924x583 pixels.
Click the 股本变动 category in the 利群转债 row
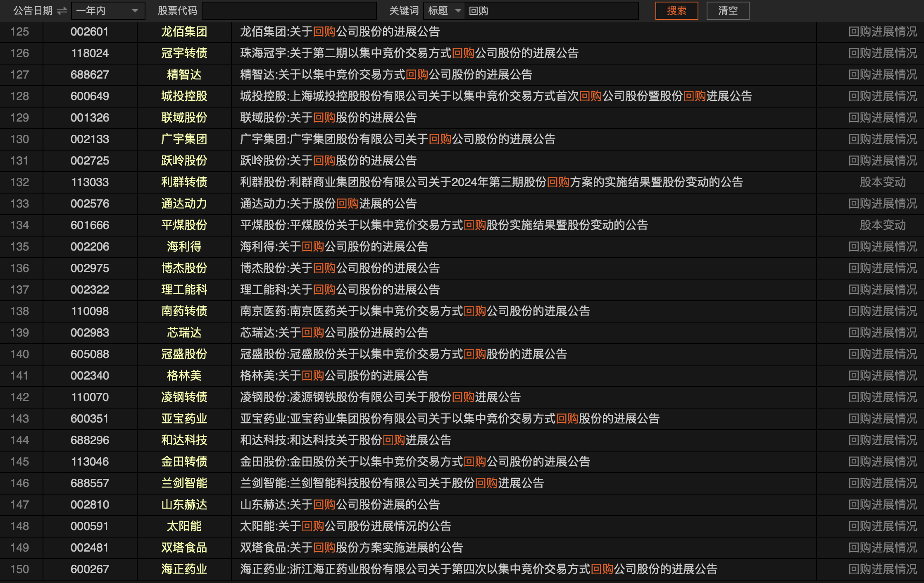point(882,182)
